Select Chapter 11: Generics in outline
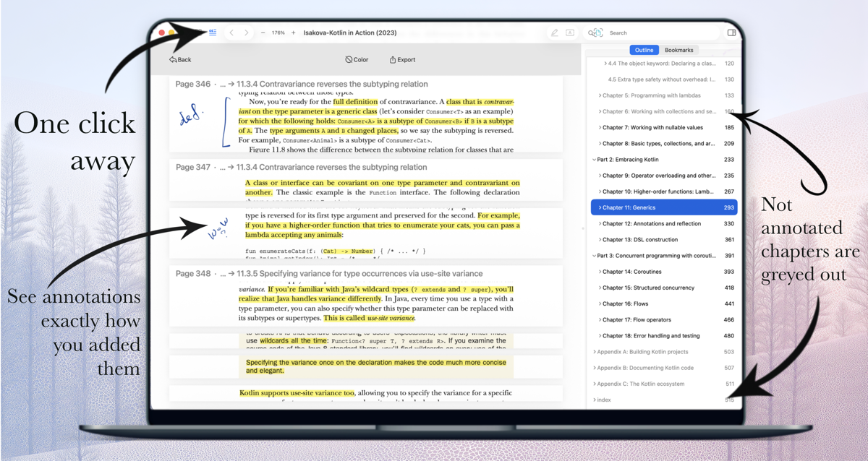 [664, 207]
